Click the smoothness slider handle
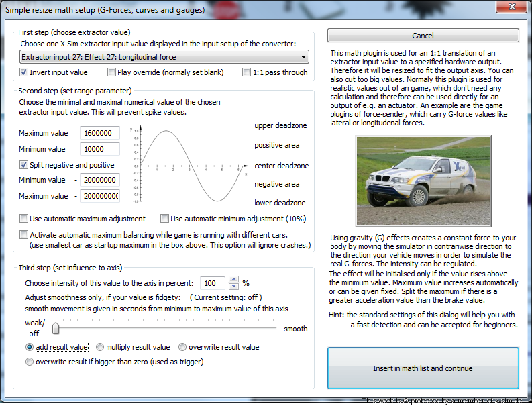The height and width of the screenshot is (412, 532). [56, 328]
